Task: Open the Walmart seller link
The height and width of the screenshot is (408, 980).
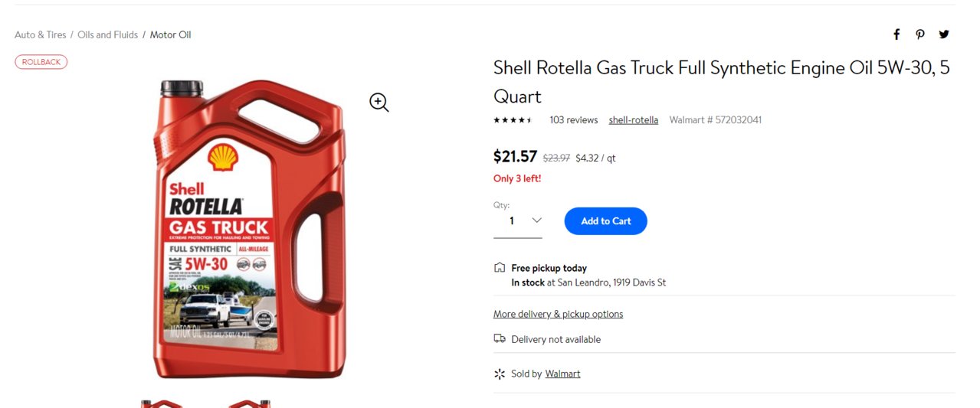Action: (x=562, y=374)
